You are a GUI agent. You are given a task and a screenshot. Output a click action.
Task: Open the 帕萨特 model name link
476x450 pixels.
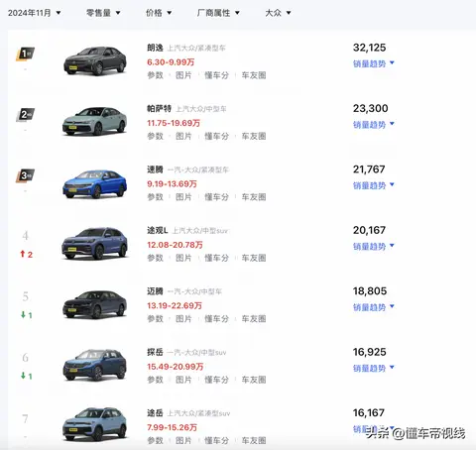pyautogui.click(x=159, y=109)
